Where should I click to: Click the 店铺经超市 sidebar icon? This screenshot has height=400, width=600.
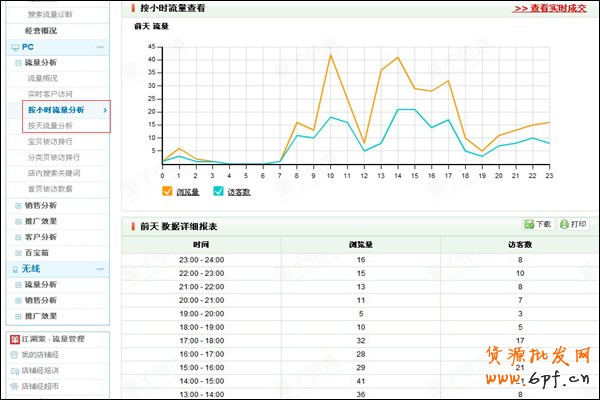tap(14, 385)
